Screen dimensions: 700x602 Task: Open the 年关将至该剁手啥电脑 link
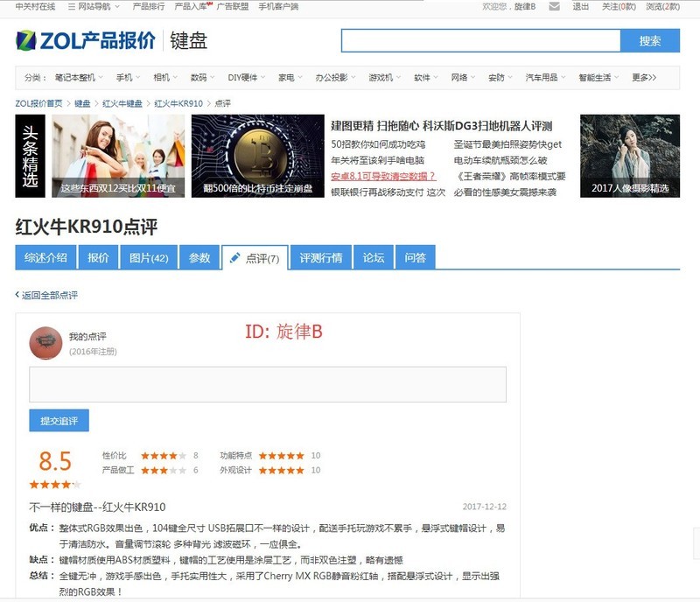[x=378, y=160]
